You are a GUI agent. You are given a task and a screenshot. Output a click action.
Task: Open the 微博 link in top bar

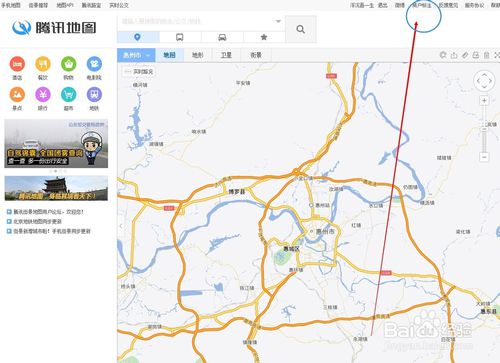(x=400, y=5)
